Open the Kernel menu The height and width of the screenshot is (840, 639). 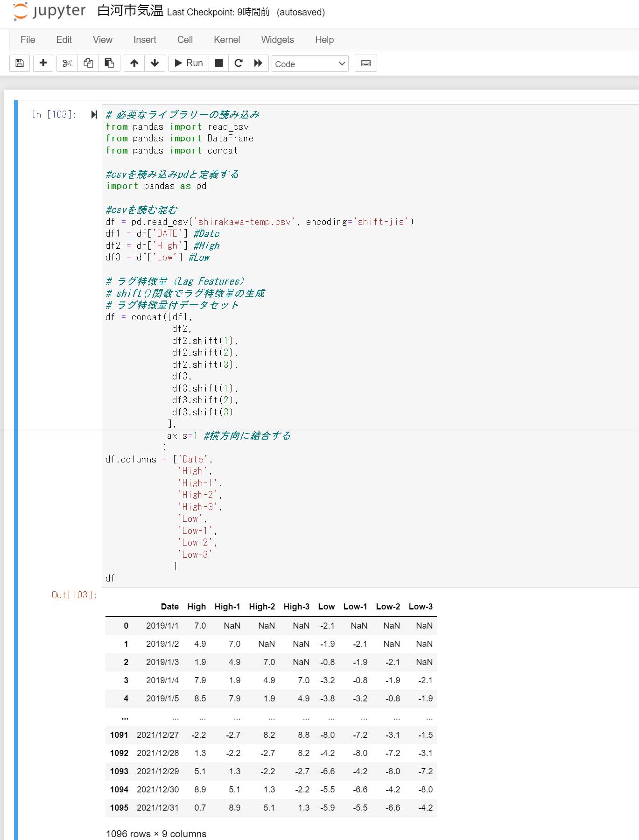point(227,40)
